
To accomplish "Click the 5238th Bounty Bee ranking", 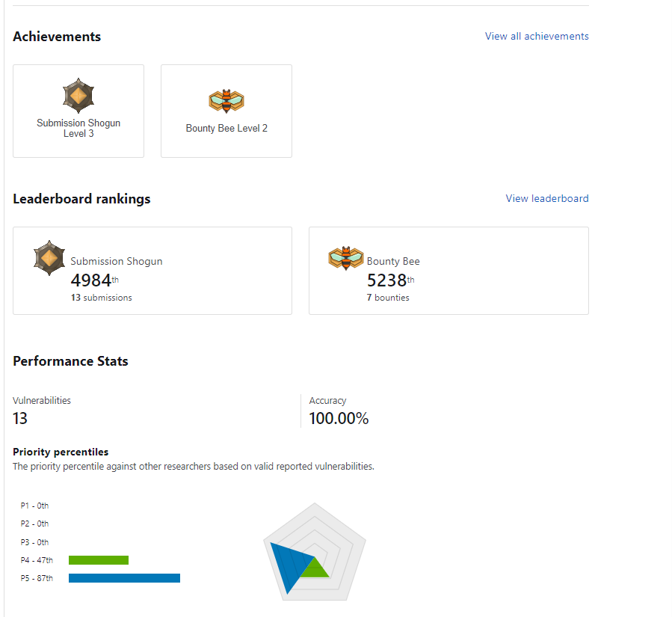I will pyautogui.click(x=387, y=280).
